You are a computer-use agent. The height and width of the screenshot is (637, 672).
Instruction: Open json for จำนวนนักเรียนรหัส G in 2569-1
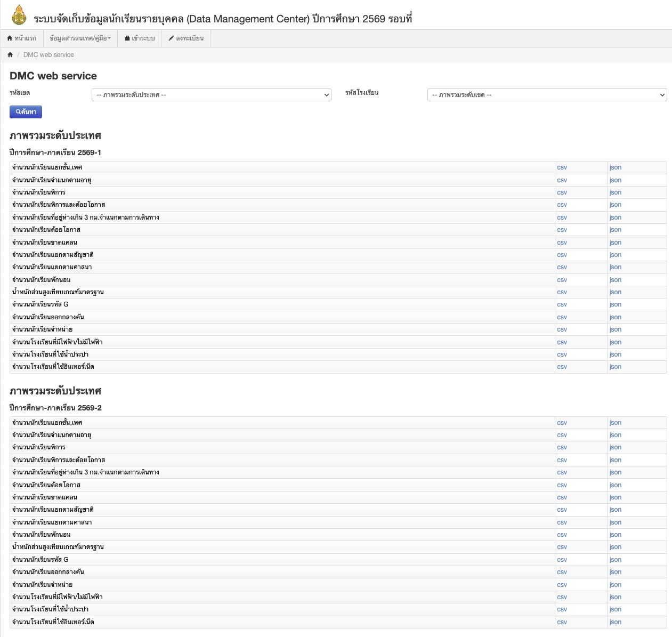click(x=616, y=304)
